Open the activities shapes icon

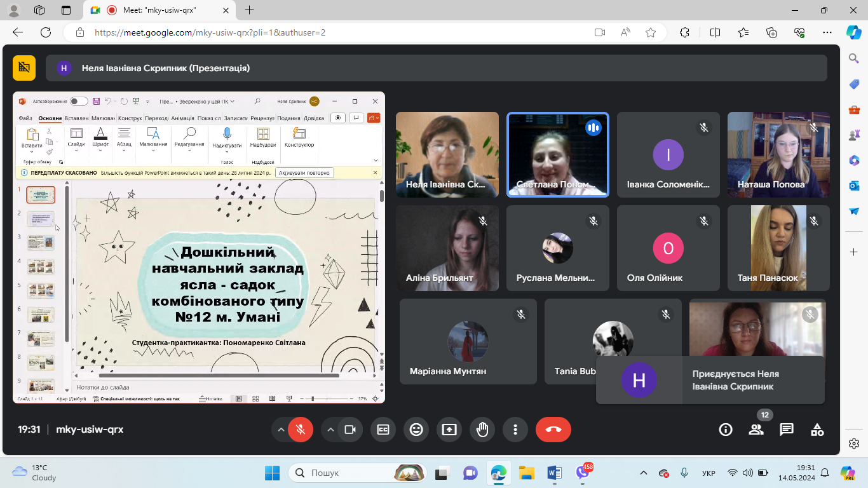tap(817, 430)
